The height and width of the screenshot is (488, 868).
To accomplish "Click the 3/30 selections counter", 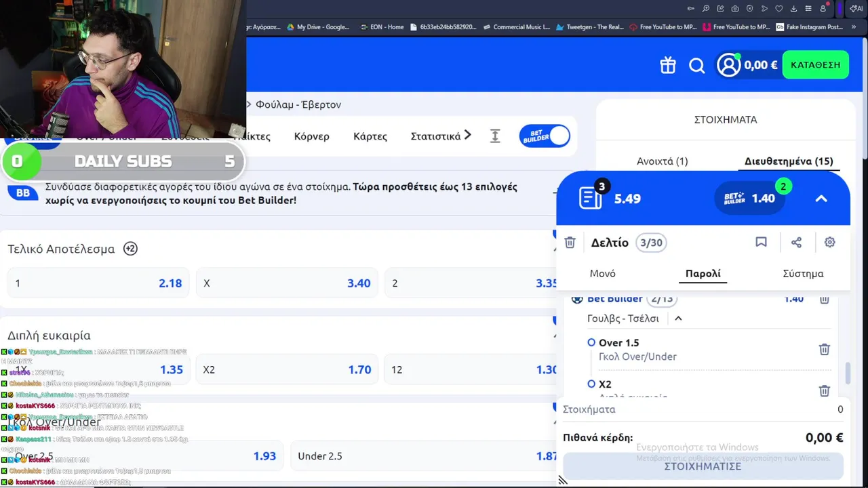I will click(651, 243).
